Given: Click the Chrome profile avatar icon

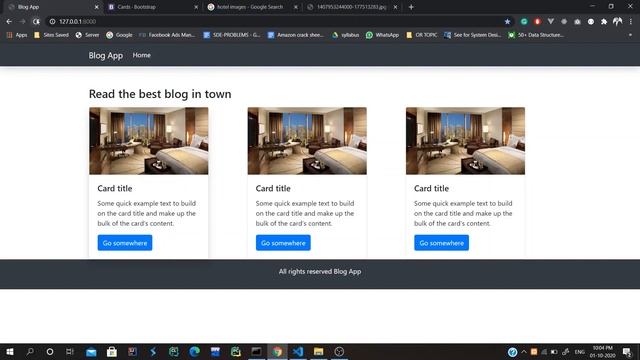Looking at the screenshot, I should tap(618, 22).
